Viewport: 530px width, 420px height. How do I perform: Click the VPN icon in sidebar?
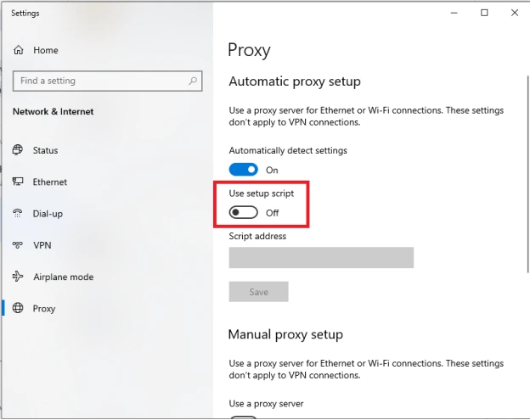(x=18, y=245)
